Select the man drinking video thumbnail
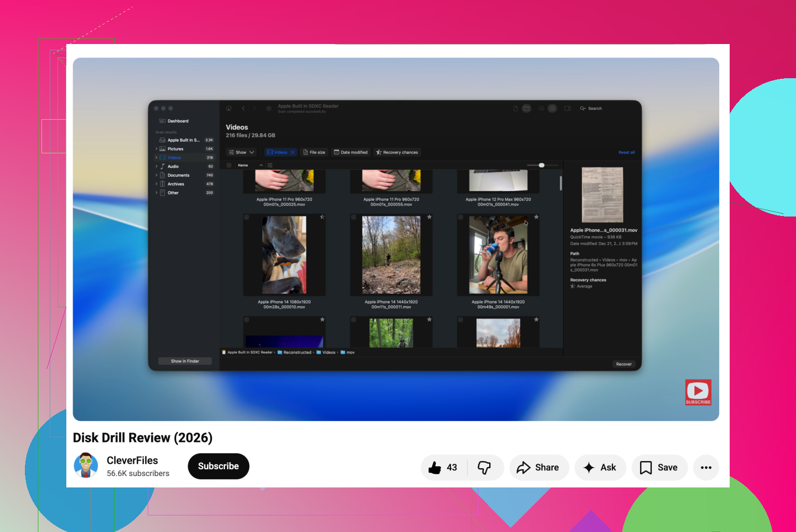796x532 pixels. (498, 255)
